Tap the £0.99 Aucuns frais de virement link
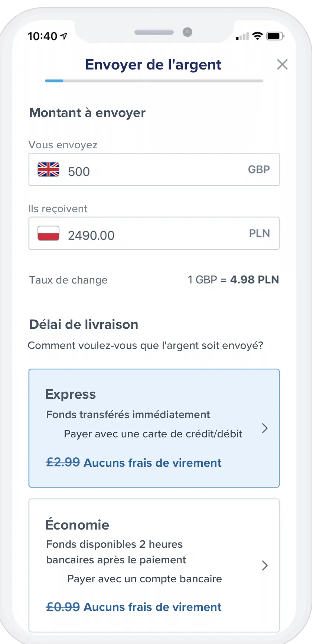This screenshot has height=644, width=313. pos(134,607)
